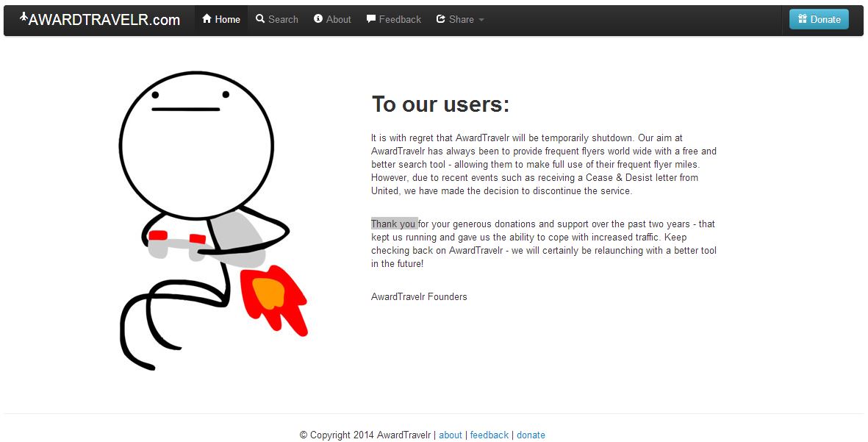Click the Share arrow icon
Image resolution: width=868 pixels, height=442 pixels.
pyautogui.click(x=441, y=19)
